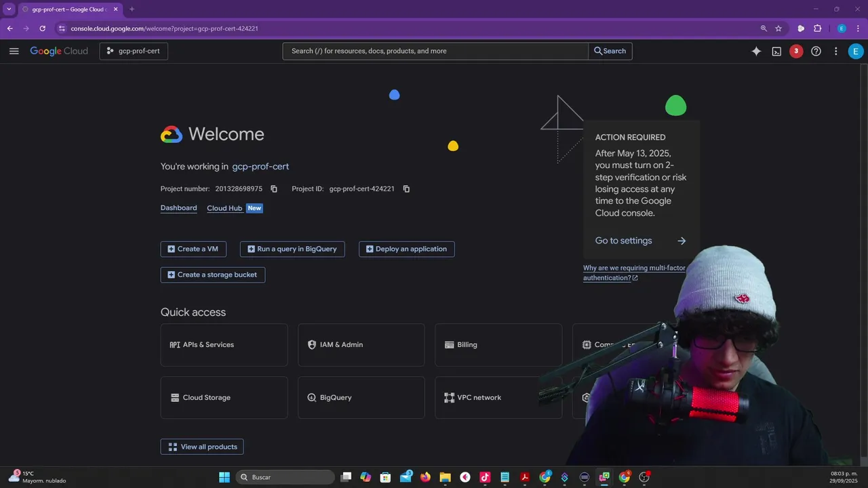Open the Dashboard link
Viewport: 868px width, 488px height.
178,208
